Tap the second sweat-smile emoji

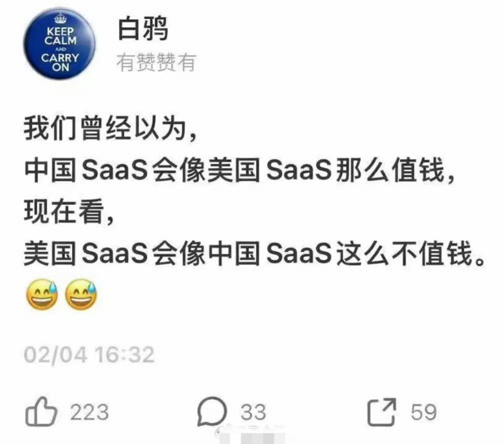click(81, 294)
